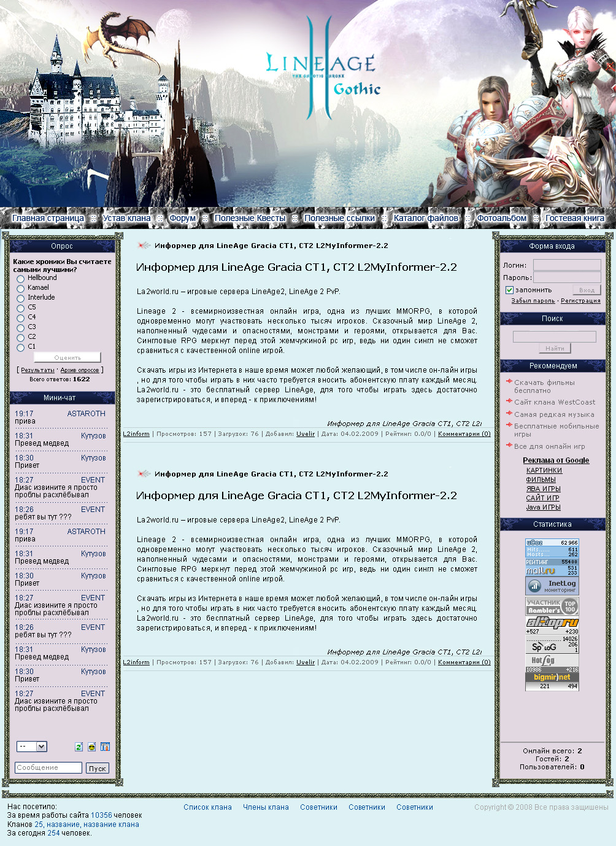616x846 pixels.
Task: Click the Rambler's Top 100 badge
Action: point(552,607)
